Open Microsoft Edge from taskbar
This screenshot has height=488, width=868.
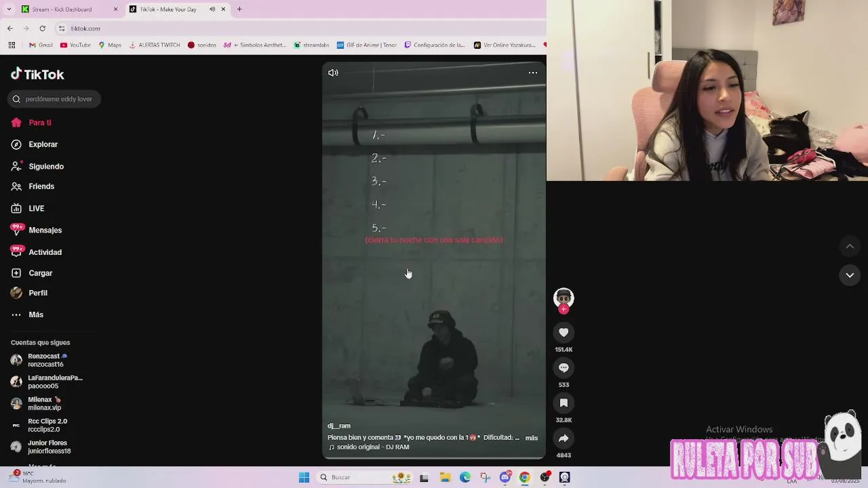[465, 477]
